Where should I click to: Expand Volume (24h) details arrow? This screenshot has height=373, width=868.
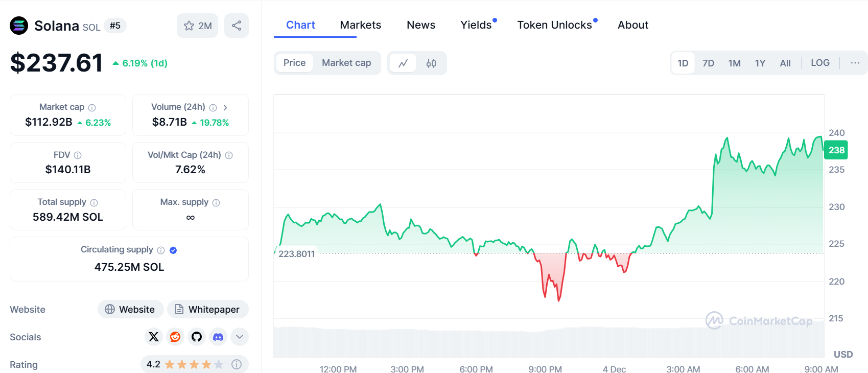[225, 108]
